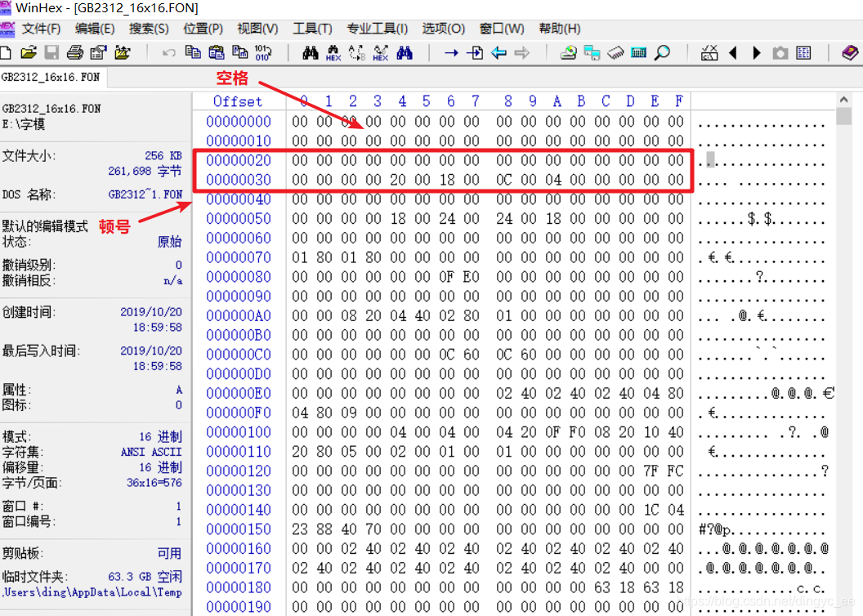Screen dimensions: 863x616
Task: Click offset row 00000150
Action: click(239, 529)
